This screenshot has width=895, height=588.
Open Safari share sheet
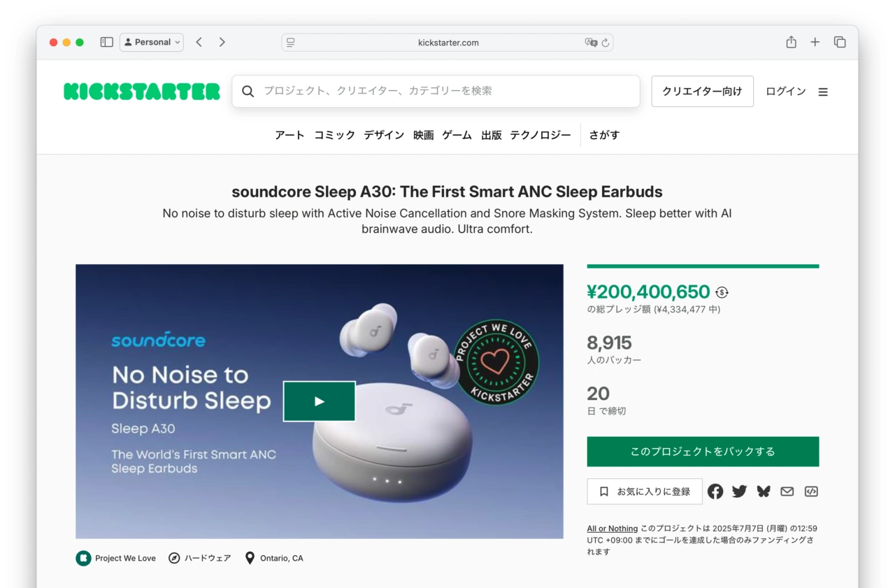[791, 42]
